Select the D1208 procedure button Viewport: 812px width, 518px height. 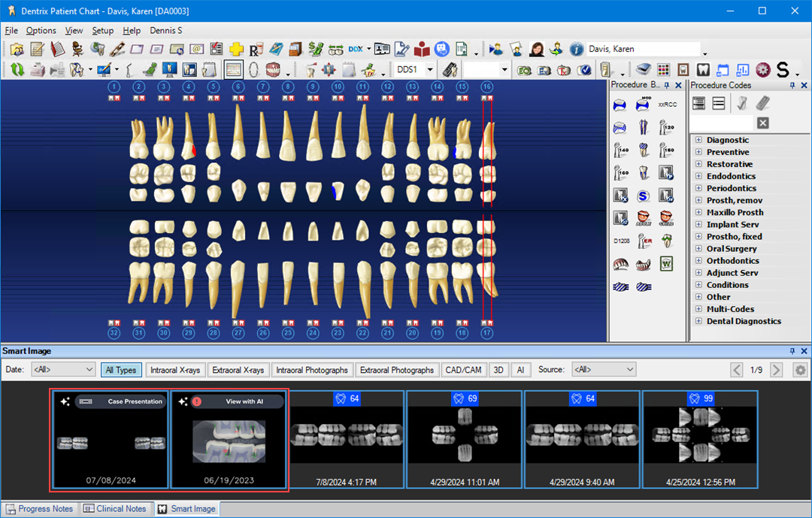[620, 241]
